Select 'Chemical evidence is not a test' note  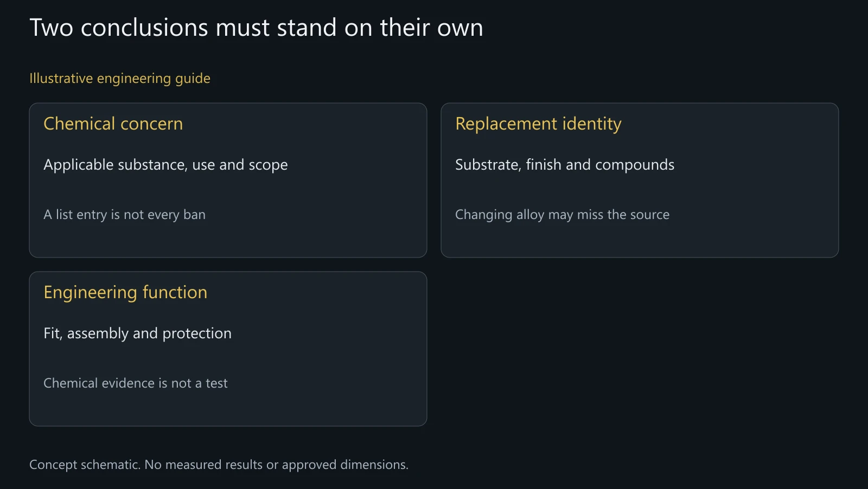[136, 383]
